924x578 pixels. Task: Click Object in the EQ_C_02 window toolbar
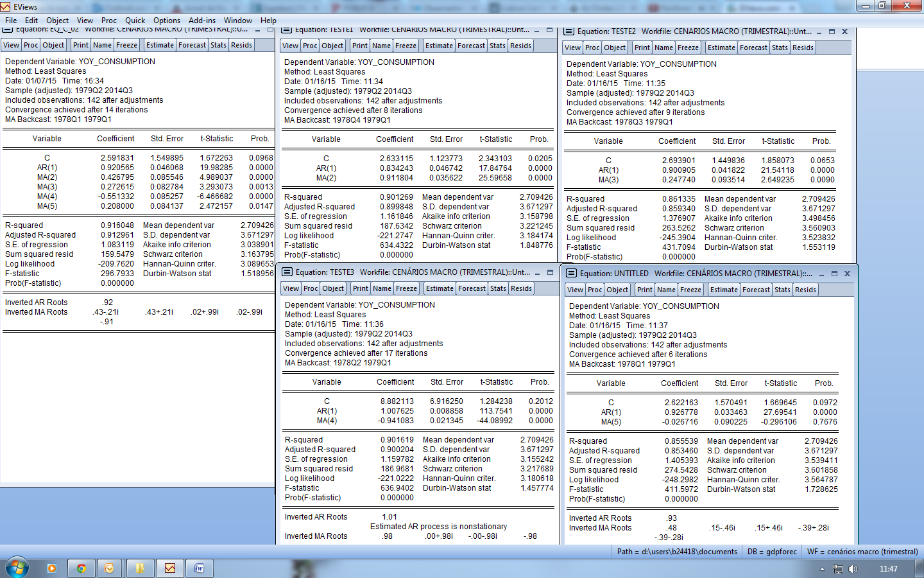[53, 45]
